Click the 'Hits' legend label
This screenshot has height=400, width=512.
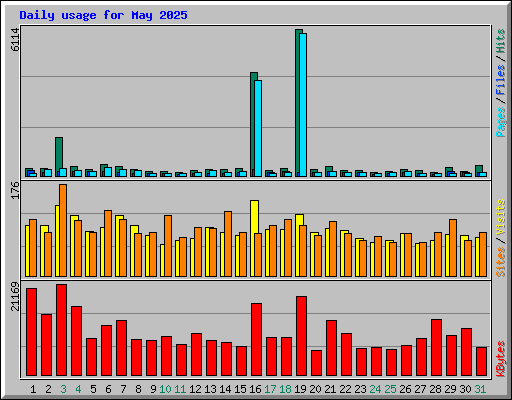pos(501,41)
